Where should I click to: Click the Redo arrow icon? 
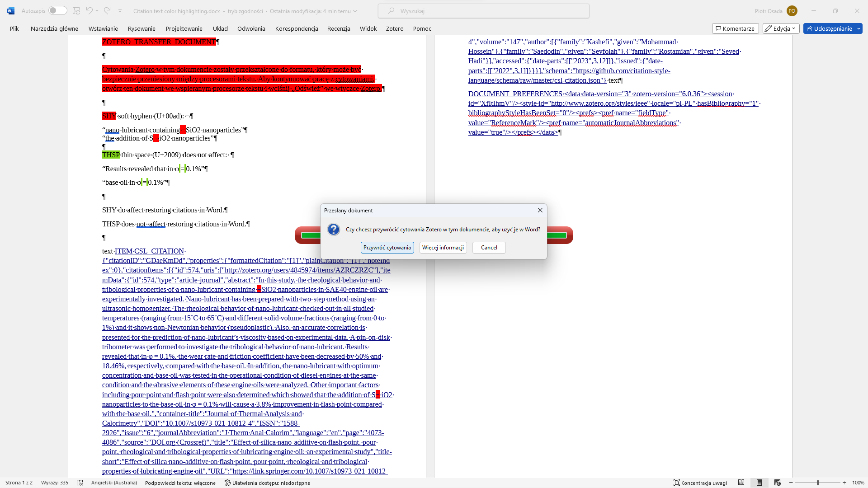[x=107, y=10]
